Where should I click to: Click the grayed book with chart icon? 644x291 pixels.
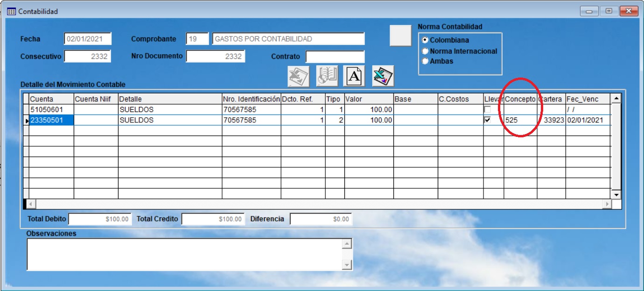[327, 76]
